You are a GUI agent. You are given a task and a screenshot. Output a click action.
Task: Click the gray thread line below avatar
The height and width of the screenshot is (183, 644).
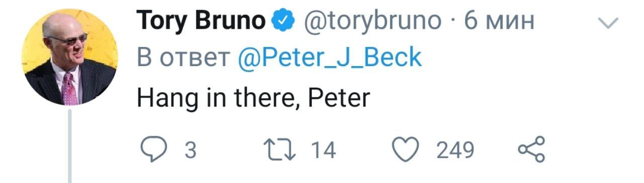click(x=70, y=147)
